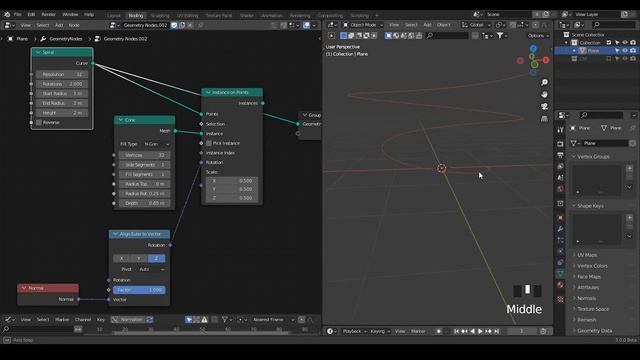Jump to the end frame button
Screen dimensions: 640x360
(496, 331)
